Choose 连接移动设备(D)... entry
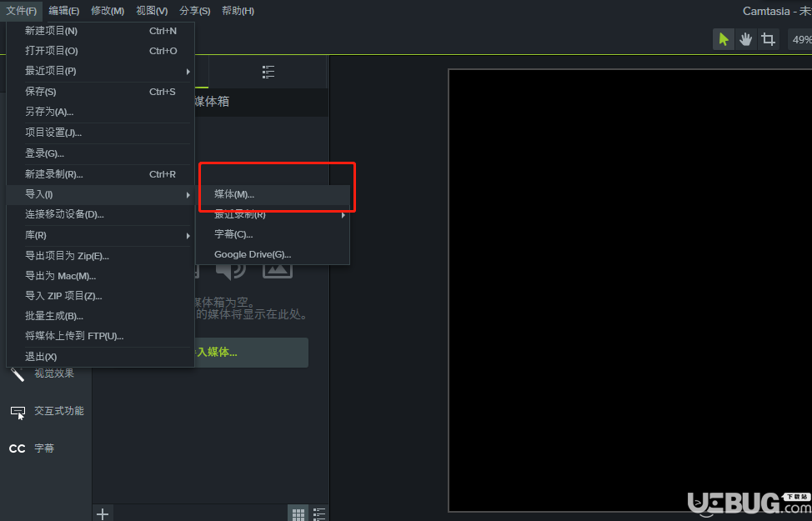Image resolution: width=812 pixels, height=521 pixels. (x=101, y=214)
